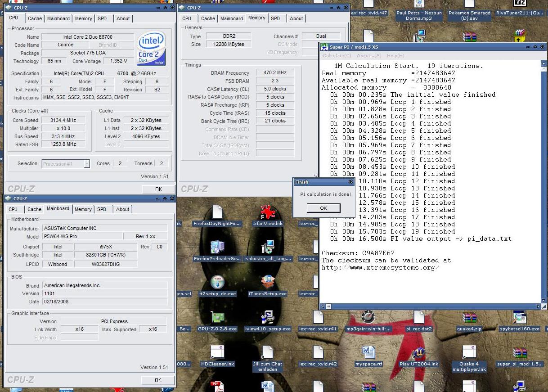Select the FirefoxPreloaderSe... installer icon
Viewport: 548px width, 392px height.
click(217, 248)
